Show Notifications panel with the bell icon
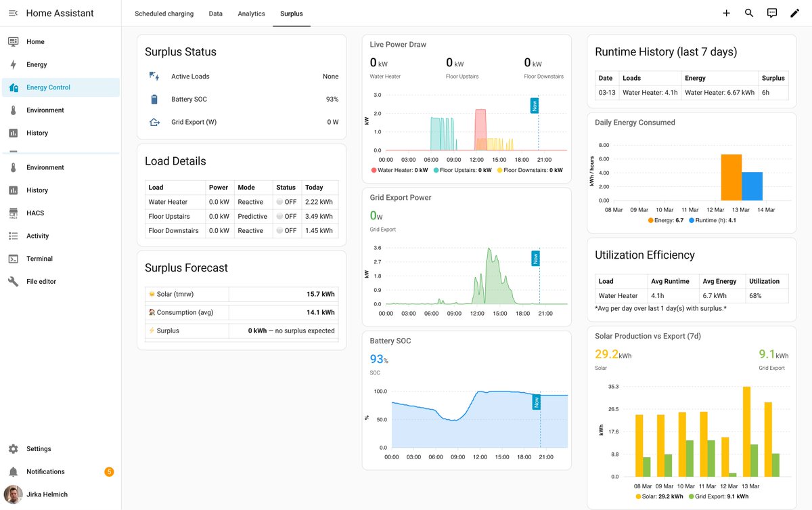Image resolution: width=812 pixels, height=510 pixels. point(13,471)
